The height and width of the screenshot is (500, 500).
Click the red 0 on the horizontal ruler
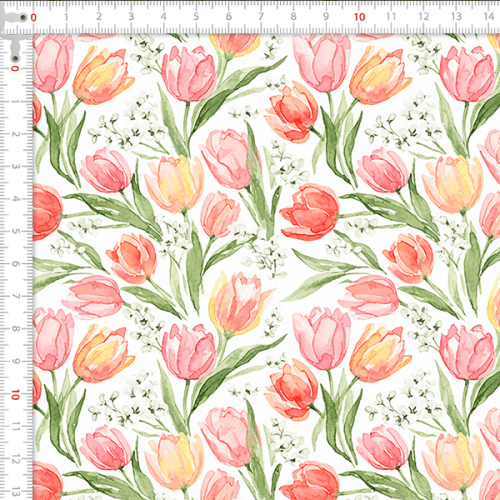33,17
